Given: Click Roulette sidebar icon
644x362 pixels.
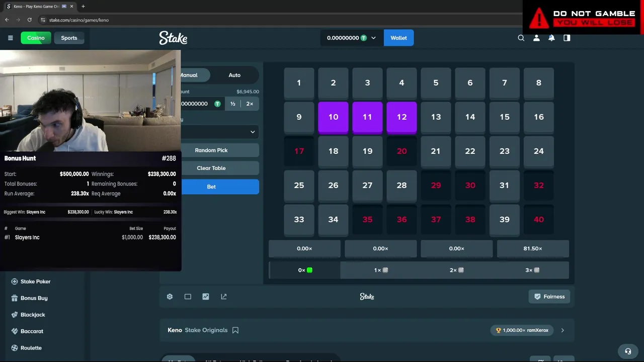Looking at the screenshot, I should [15, 348].
